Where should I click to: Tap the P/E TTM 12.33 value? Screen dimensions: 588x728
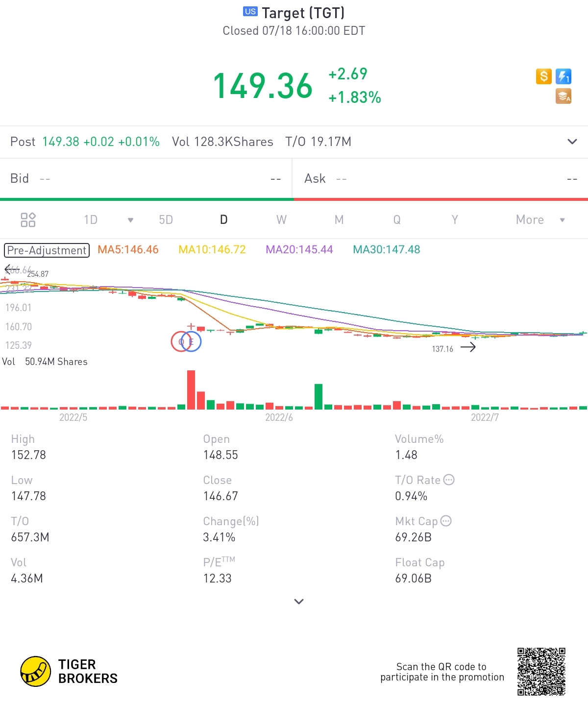click(x=217, y=578)
